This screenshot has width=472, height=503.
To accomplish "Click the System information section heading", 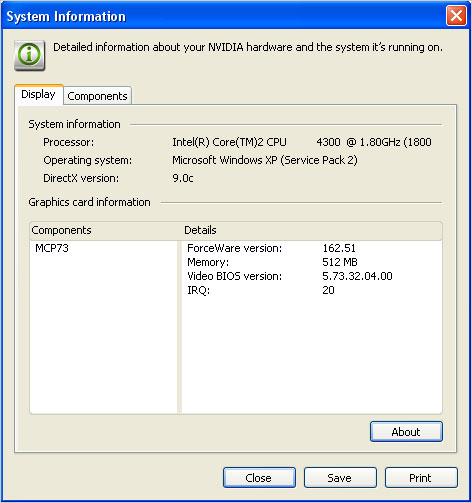I will [x=74, y=124].
